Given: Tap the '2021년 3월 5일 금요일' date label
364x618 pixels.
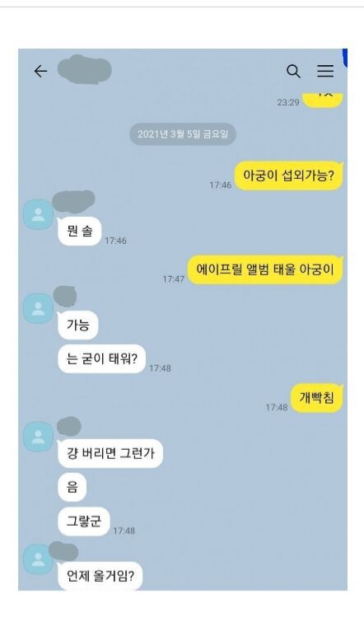Looking at the screenshot, I should [183, 134].
